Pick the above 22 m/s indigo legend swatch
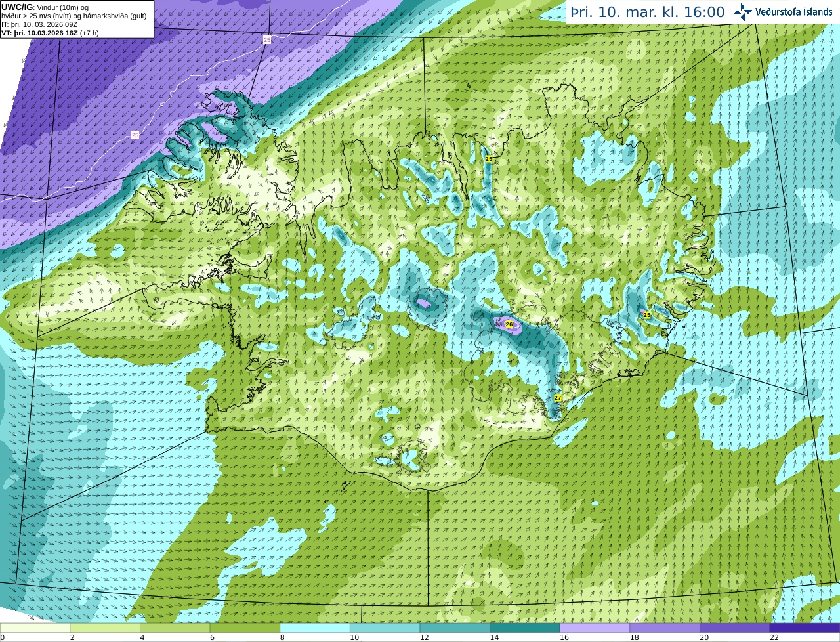 click(x=805, y=628)
